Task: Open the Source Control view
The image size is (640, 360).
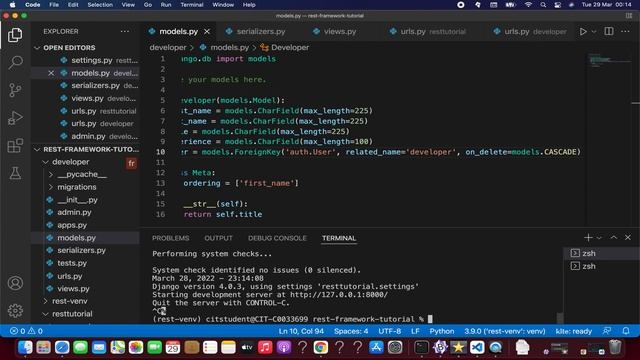Action: point(15,90)
